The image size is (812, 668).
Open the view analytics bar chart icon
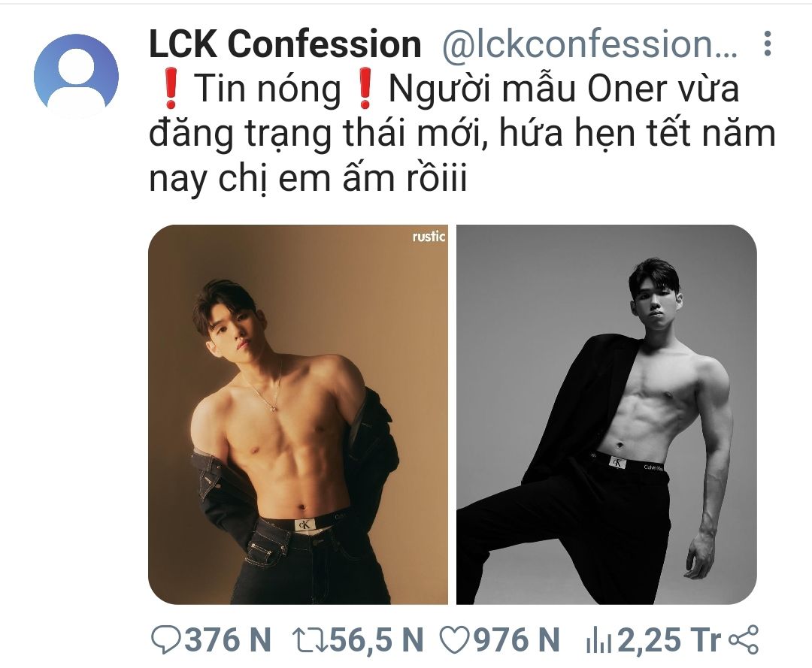[x=598, y=641]
